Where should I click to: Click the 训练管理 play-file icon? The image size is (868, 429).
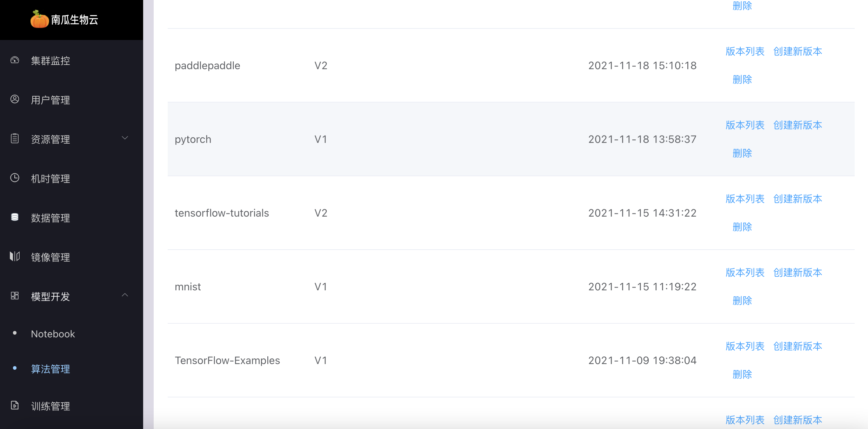click(15, 405)
